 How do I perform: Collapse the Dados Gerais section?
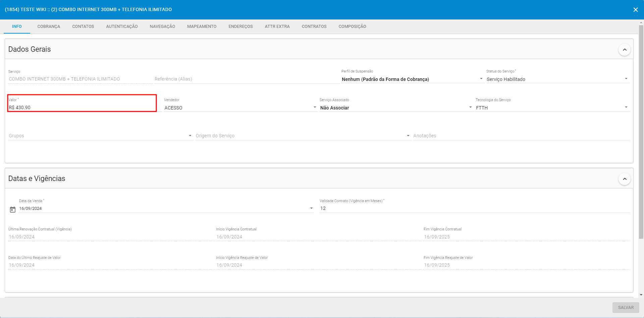coord(625,50)
